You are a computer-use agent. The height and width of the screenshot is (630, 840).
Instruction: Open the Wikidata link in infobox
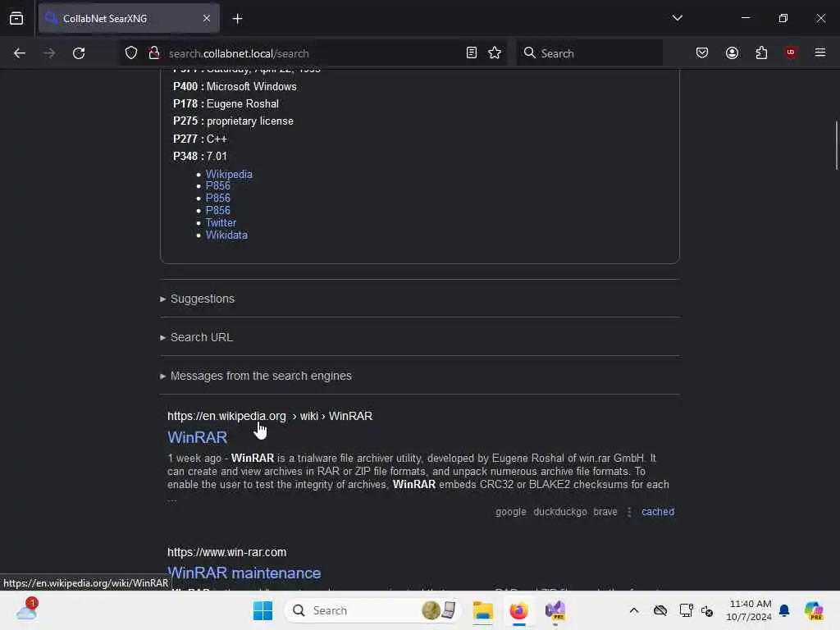click(x=226, y=235)
